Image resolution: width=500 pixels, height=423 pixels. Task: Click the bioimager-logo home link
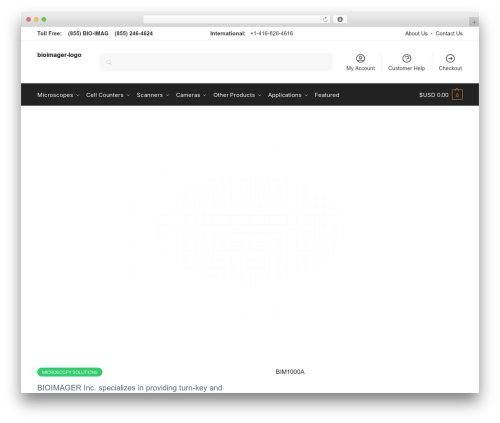(x=59, y=55)
